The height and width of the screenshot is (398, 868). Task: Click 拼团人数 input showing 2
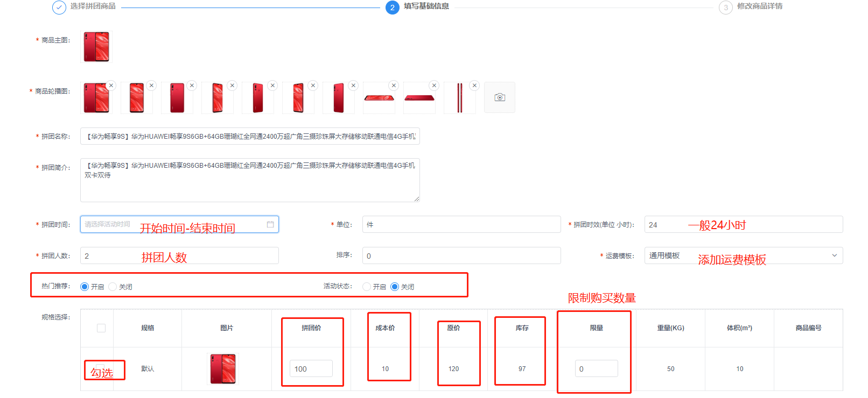[x=179, y=255]
